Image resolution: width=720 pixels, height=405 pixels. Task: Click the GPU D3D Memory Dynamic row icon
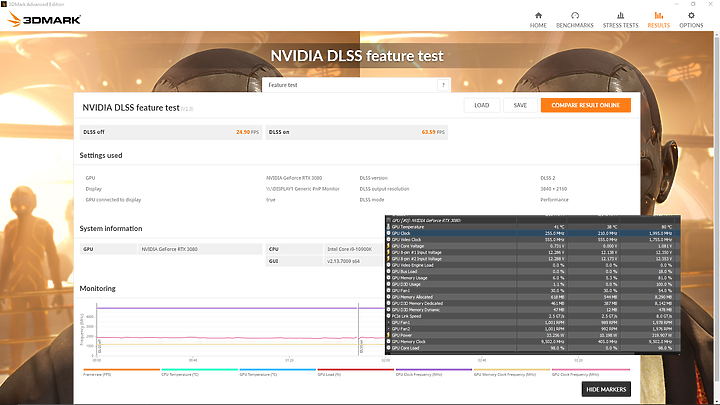388,309
